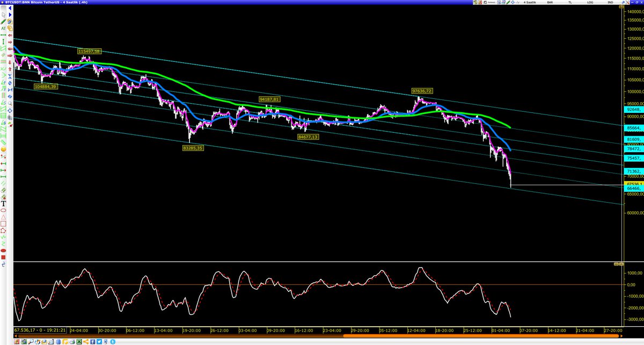Viewport: 644px width, 345px height.
Task: Click the 94187,81 price label
Action: pos(269,99)
